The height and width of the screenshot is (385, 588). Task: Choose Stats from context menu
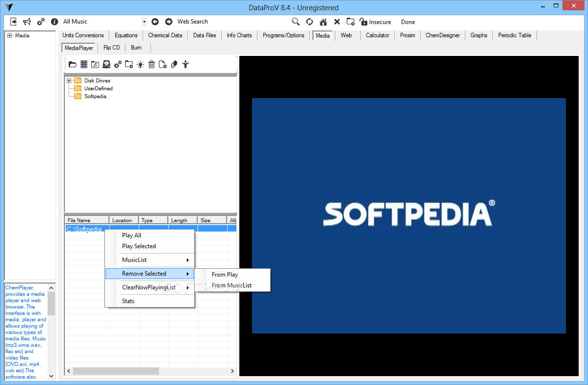150,301
